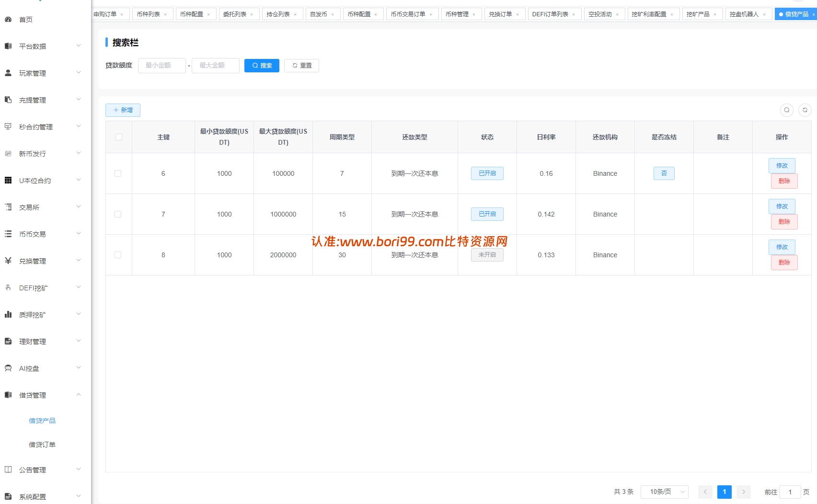Image resolution: width=817 pixels, height=504 pixels.
Task: Open the 借贷订单 submenu item
Action: (42, 445)
